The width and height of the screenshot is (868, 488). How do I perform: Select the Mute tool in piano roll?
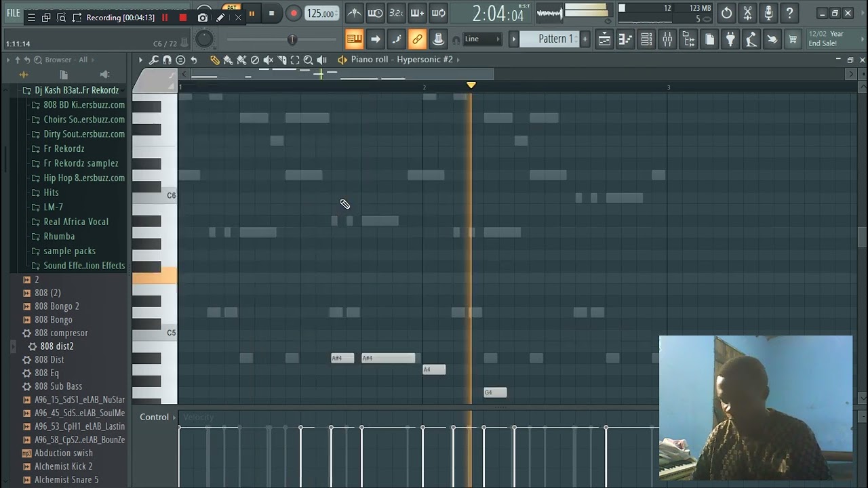pos(268,60)
